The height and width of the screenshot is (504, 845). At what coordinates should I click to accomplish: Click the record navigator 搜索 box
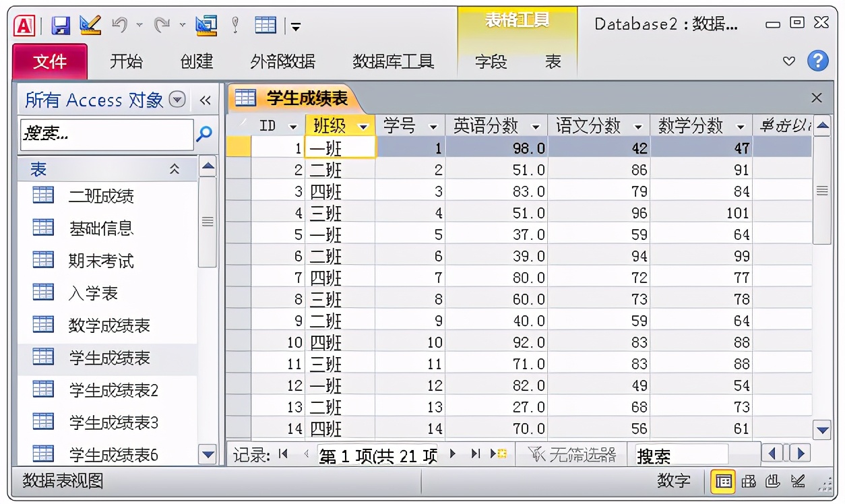(x=681, y=455)
